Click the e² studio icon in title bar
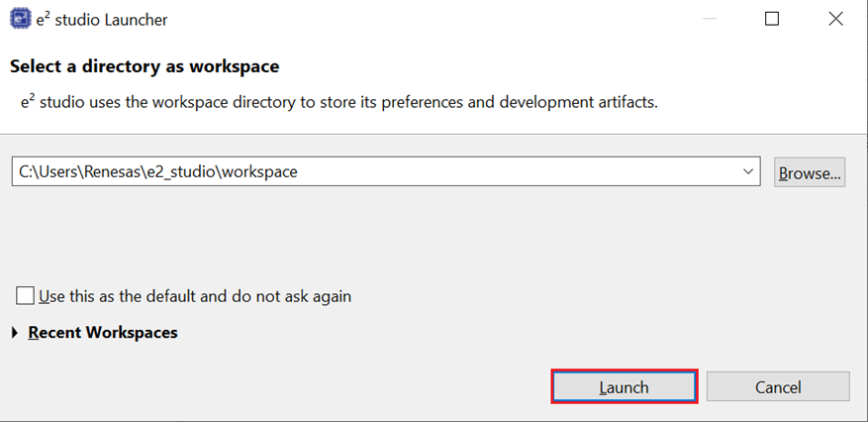The image size is (868, 422). point(19,19)
